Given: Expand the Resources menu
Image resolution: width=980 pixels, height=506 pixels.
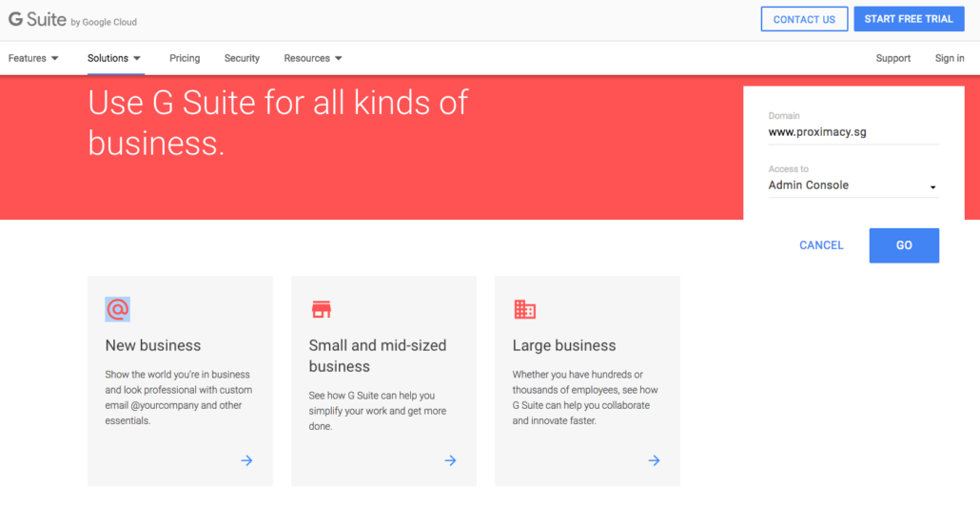Looking at the screenshot, I should click(313, 58).
